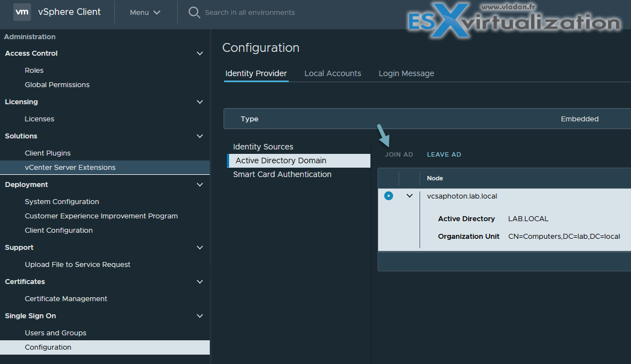Select Identity Sources in the list

tap(263, 147)
